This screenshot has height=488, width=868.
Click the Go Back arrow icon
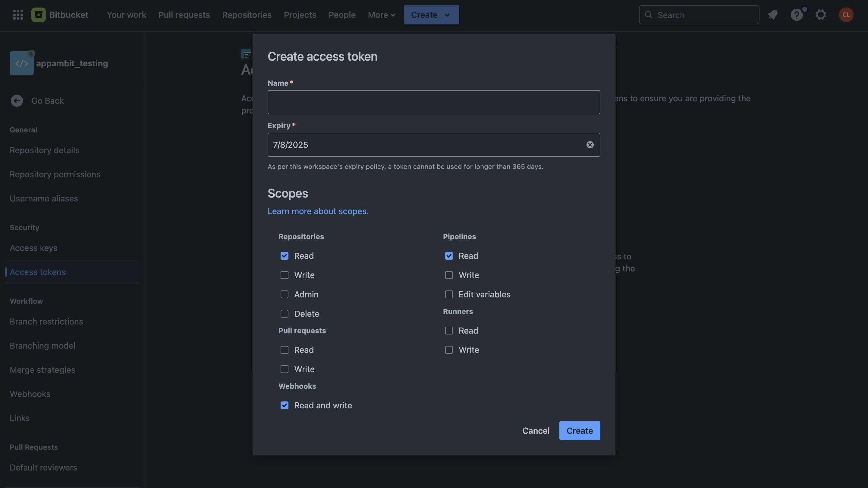(17, 100)
